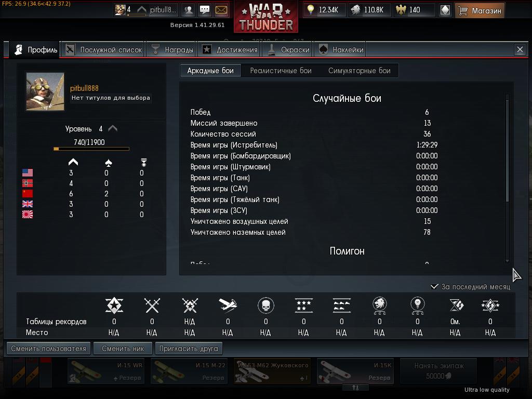
Task: Open the chat speech bubble icon
Action: click(x=205, y=10)
